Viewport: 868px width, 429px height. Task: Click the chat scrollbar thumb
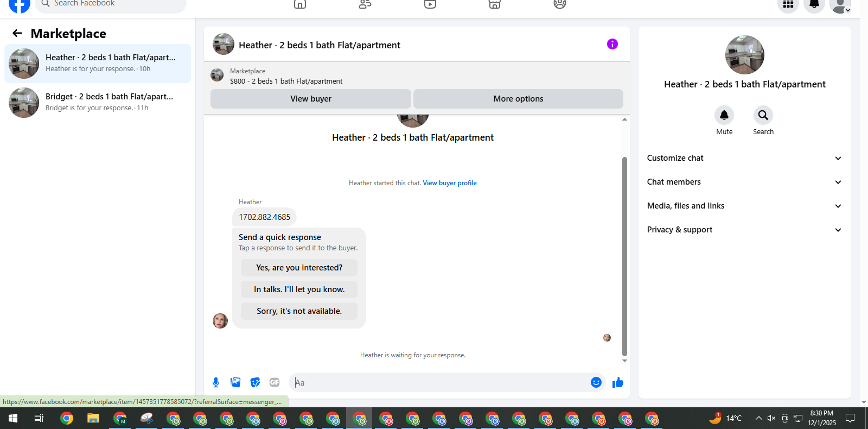point(624,256)
